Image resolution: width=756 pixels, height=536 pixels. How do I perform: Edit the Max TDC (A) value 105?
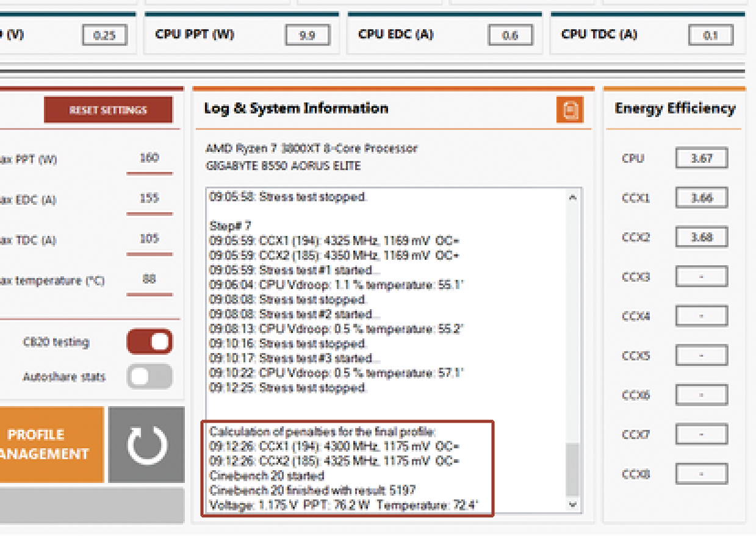(149, 239)
